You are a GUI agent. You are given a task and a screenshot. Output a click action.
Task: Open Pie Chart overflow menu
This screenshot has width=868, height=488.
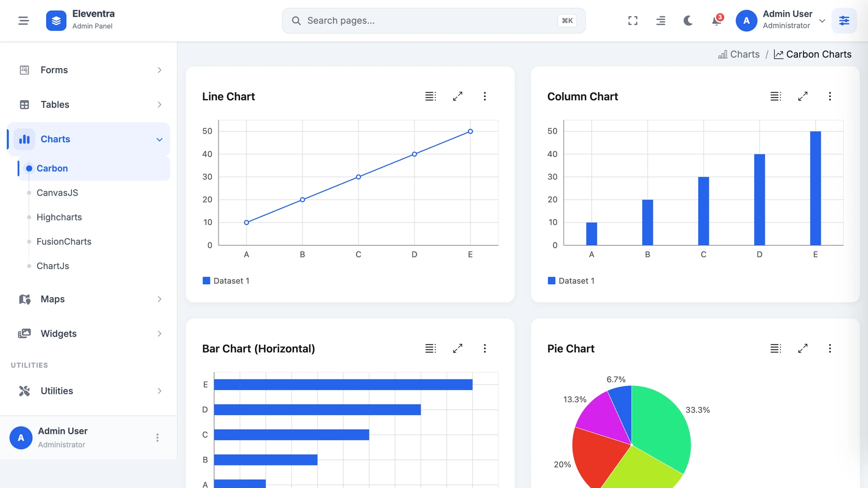pyautogui.click(x=830, y=348)
